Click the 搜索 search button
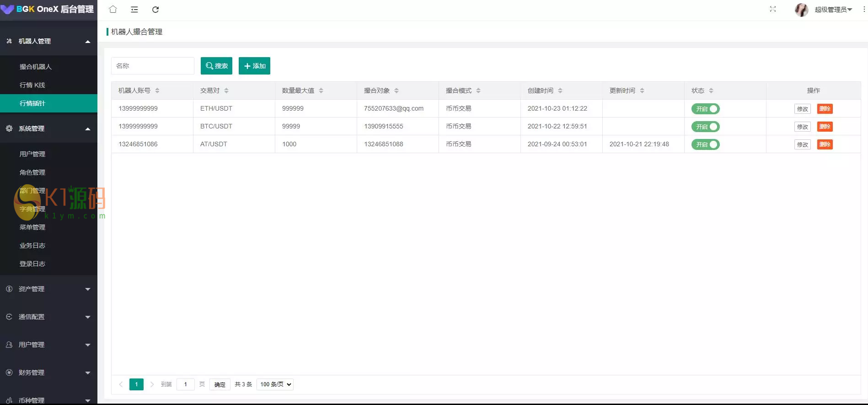 pos(216,66)
